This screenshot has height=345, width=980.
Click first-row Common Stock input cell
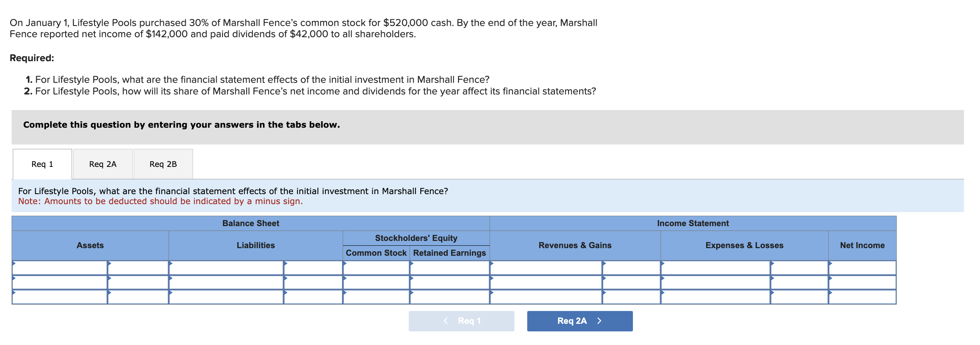click(x=376, y=268)
